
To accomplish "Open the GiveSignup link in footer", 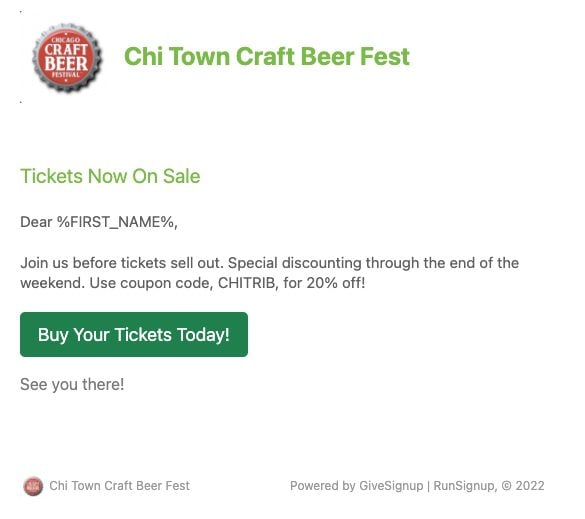I will (391, 486).
